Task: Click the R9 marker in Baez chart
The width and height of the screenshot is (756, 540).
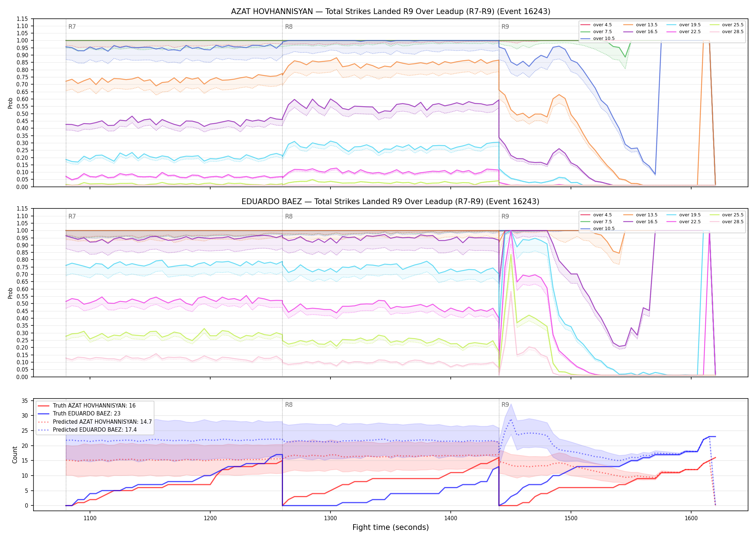Action: pos(505,216)
